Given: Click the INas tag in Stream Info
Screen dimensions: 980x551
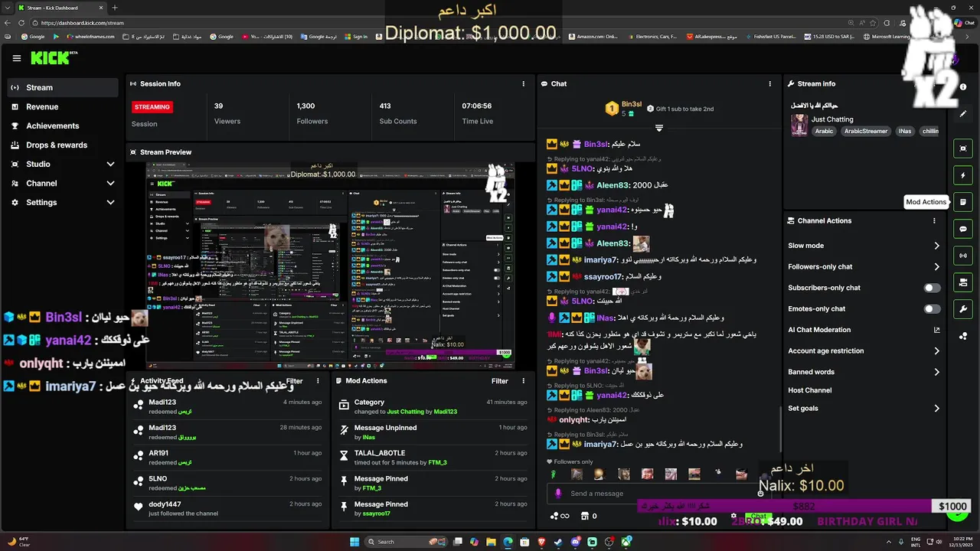Looking at the screenshot, I should click(905, 131).
